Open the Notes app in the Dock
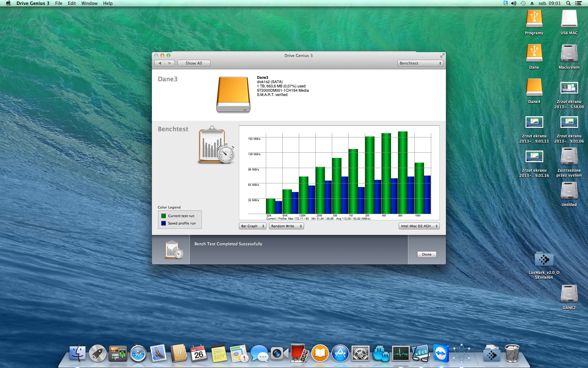Screen dimensions: 588x368 point(219,353)
